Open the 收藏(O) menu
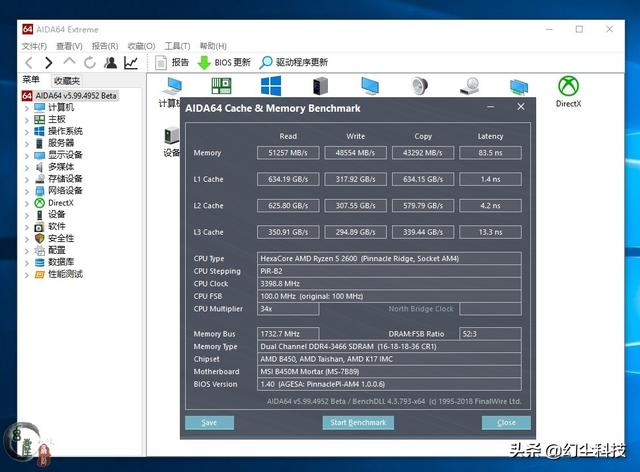The image size is (640, 472). (141, 46)
